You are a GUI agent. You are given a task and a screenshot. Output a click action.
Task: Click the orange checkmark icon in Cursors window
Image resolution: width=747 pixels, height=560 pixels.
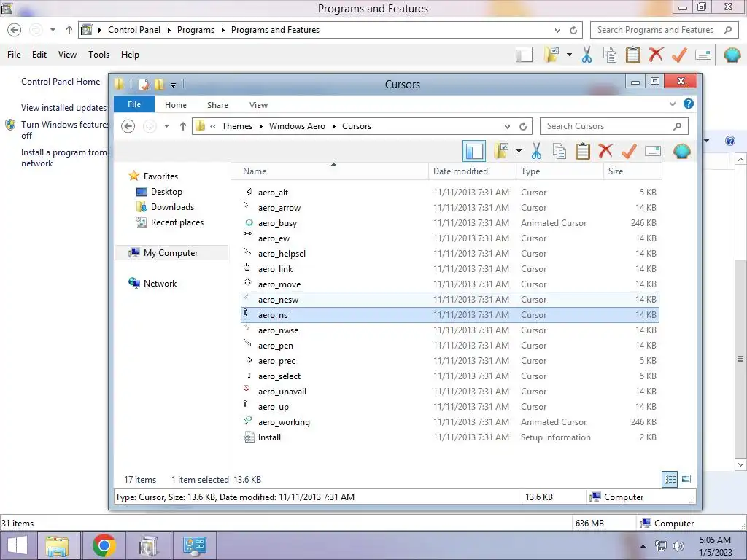(x=629, y=152)
